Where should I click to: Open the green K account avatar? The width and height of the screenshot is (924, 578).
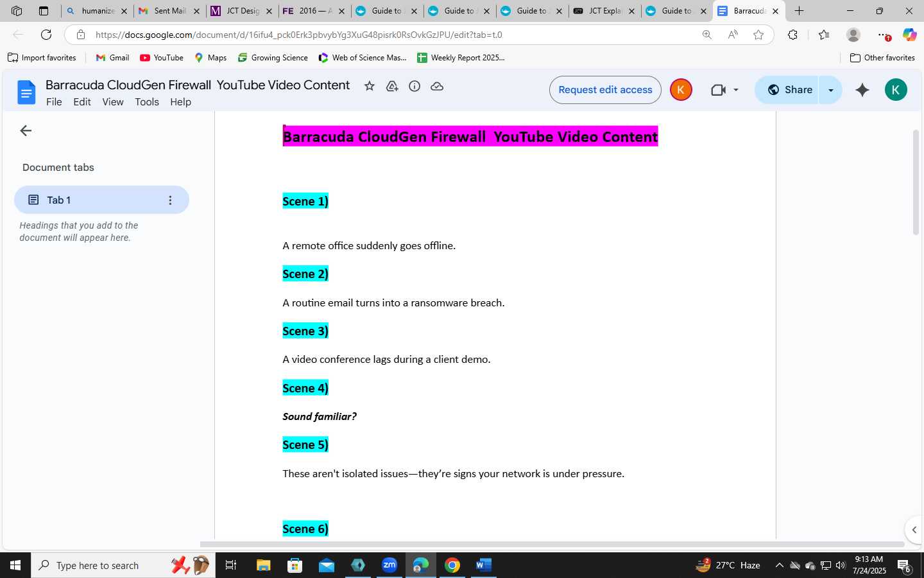coord(896,90)
